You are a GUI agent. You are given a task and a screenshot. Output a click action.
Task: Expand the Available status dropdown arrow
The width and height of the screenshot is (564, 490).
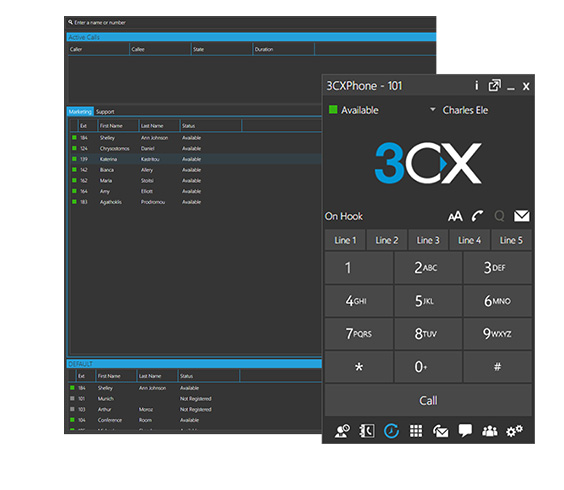click(x=433, y=109)
